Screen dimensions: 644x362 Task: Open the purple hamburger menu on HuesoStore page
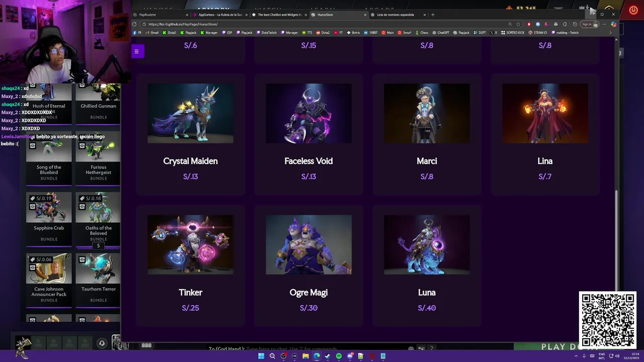(x=136, y=51)
